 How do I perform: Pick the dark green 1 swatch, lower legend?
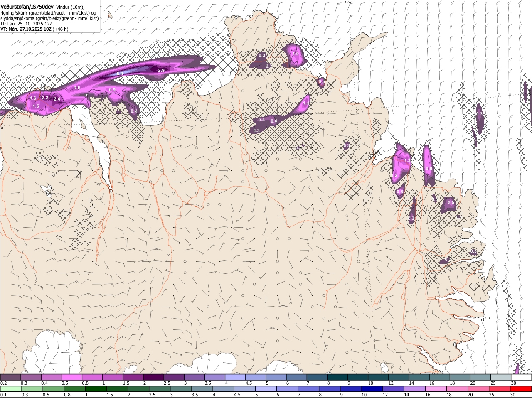point(96,389)
